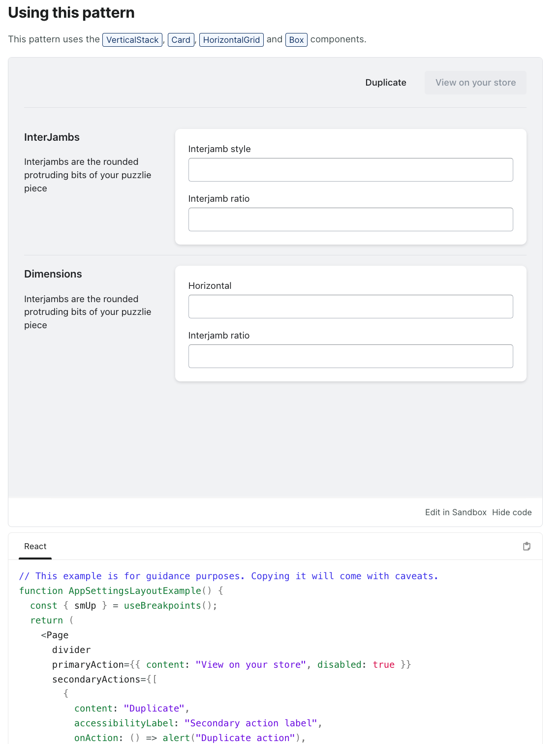Click the Interjamb style text field

click(x=350, y=169)
